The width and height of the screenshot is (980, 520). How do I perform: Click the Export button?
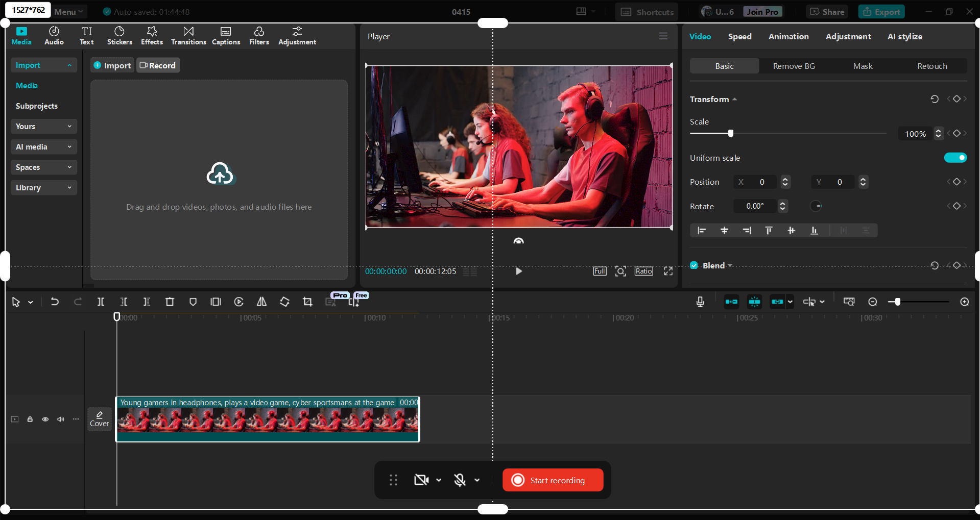coord(881,11)
